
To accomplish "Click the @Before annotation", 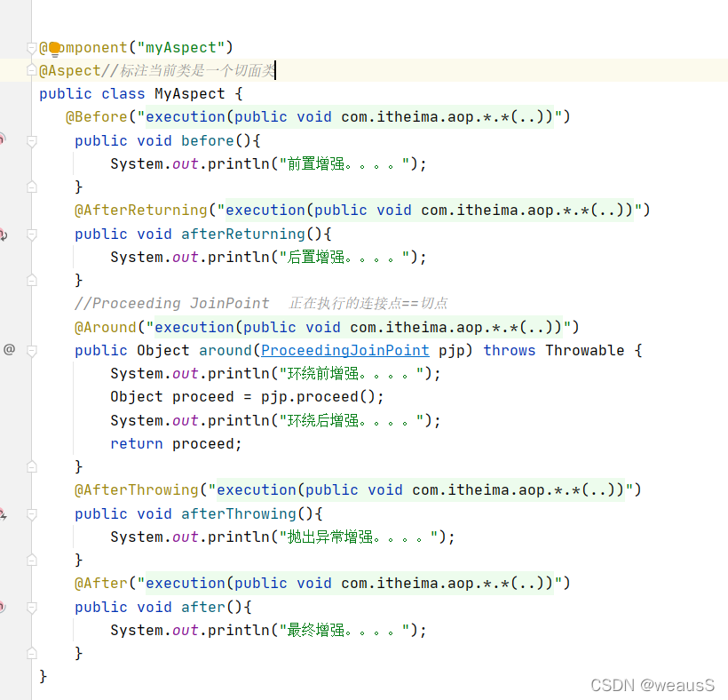I will 97,117.
